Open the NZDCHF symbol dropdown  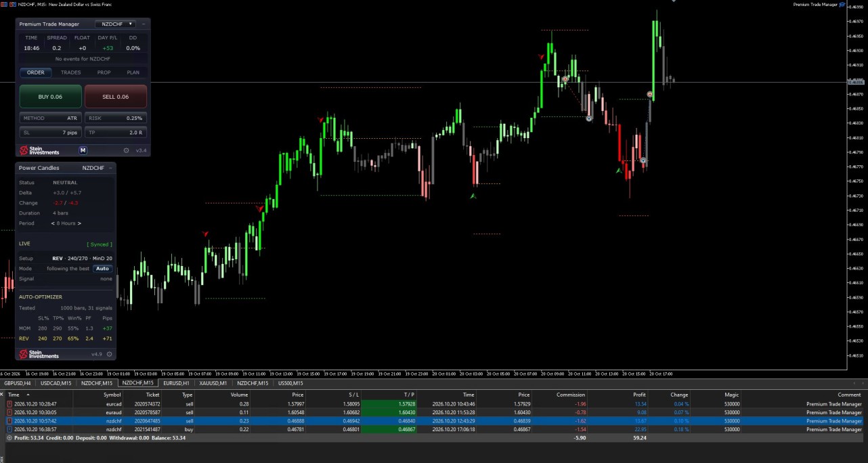pos(115,24)
